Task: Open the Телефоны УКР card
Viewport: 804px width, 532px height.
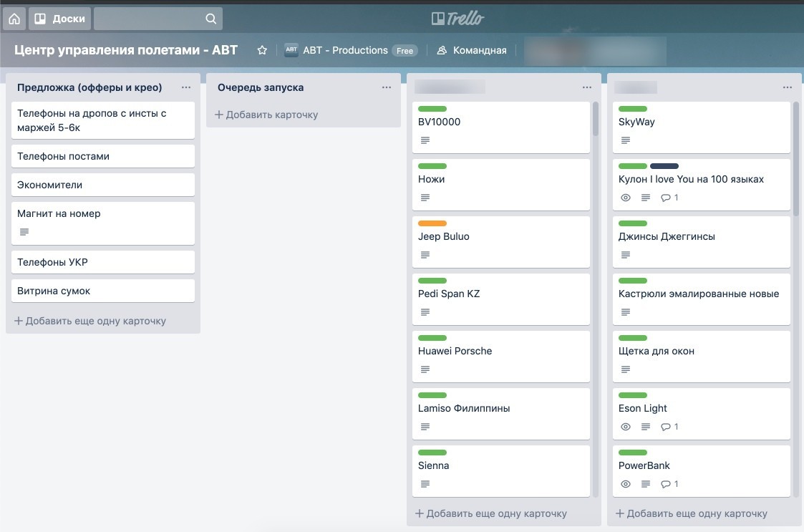Action: tap(103, 262)
